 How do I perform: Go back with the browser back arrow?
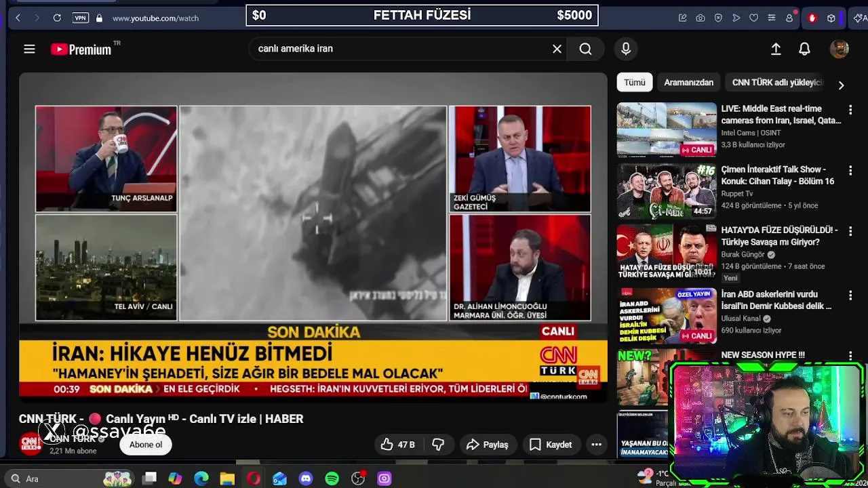pos(18,18)
